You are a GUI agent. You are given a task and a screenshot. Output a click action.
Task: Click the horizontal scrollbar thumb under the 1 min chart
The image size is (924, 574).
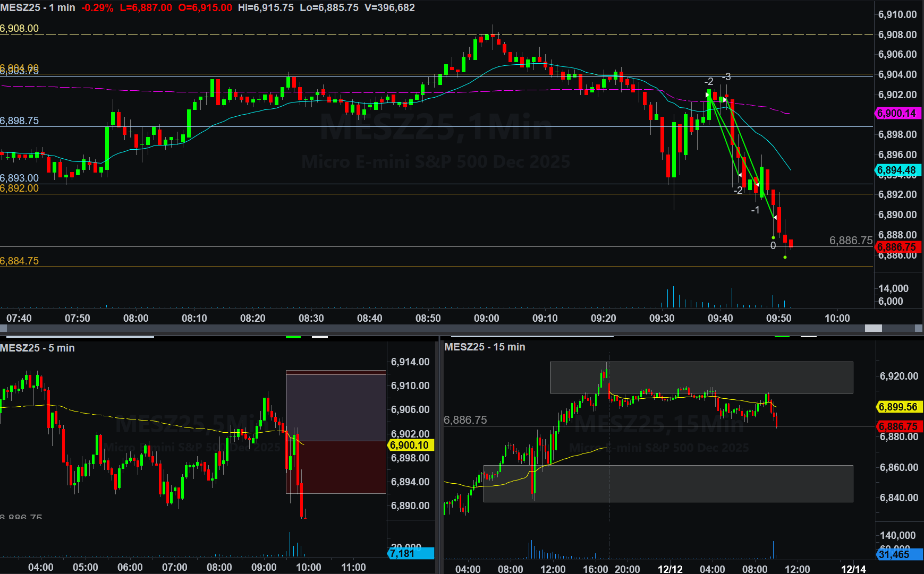873,328
